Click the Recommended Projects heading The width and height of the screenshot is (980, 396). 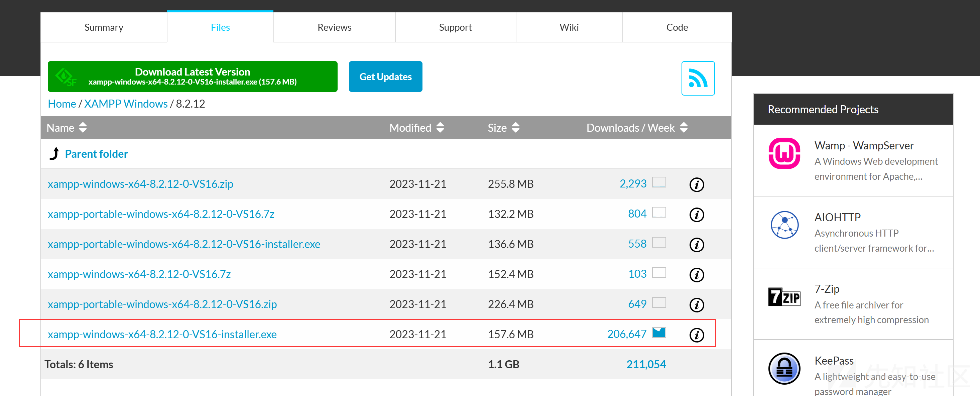pos(823,110)
